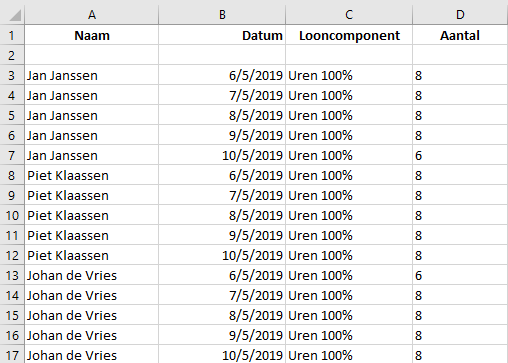Select date 10/5/2019 in row 7
The image size is (508, 363).
(222, 155)
